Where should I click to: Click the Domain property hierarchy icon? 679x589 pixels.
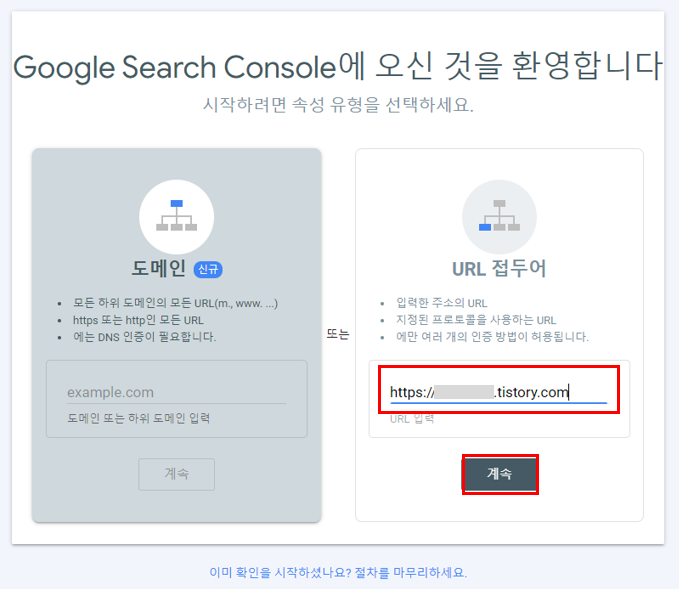pos(176,216)
